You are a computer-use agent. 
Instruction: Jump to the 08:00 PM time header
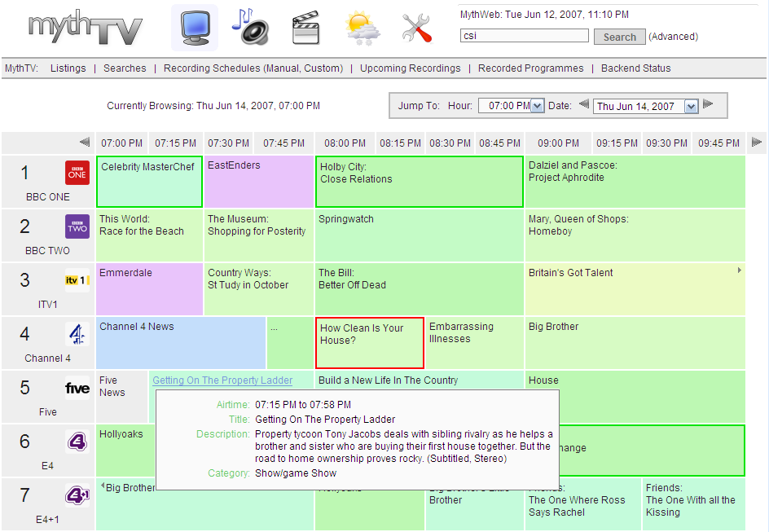pyautogui.click(x=345, y=143)
